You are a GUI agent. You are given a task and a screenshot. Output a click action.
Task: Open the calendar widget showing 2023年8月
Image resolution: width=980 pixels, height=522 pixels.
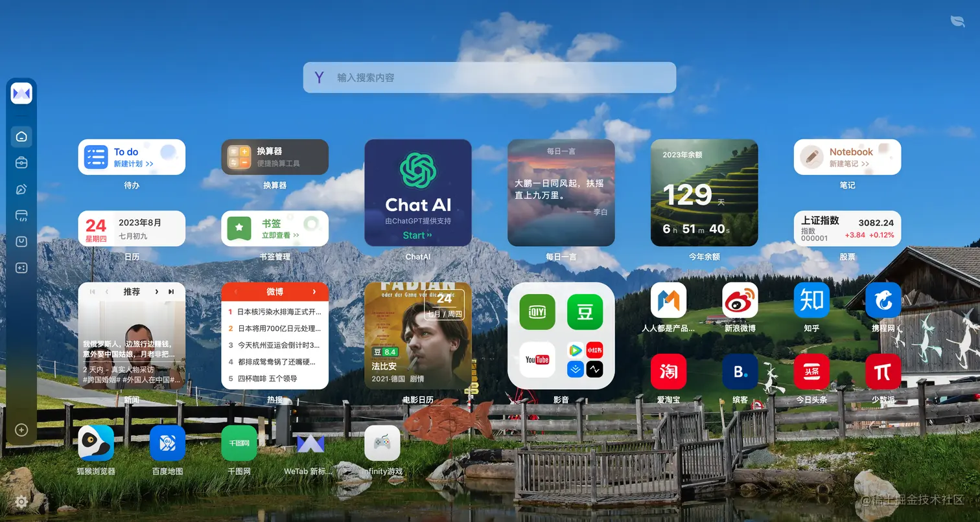pyautogui.click(x=132, y=229)
